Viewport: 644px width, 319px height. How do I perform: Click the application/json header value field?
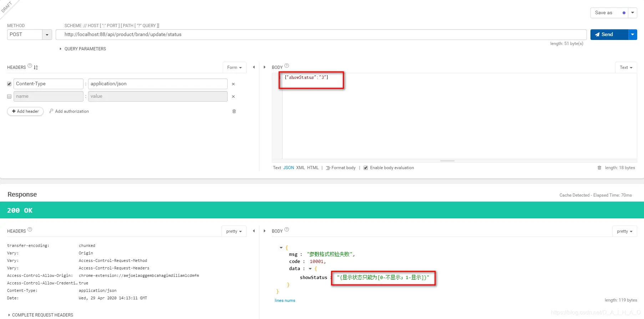point(158,84)
